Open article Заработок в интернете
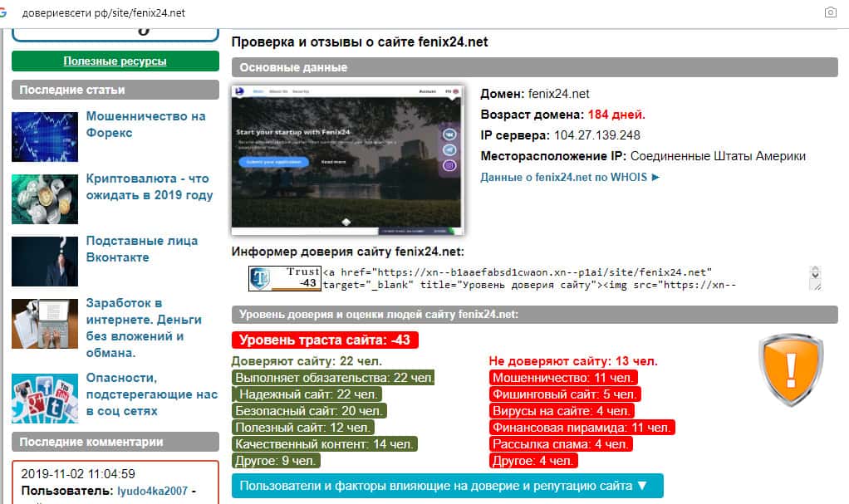 [x=144, y=327]
